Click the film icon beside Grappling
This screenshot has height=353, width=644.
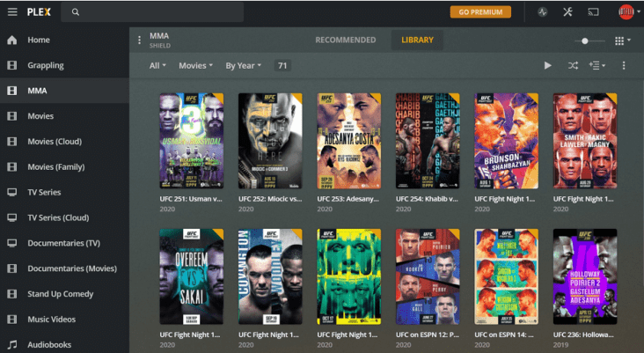(x=12, y=65)
